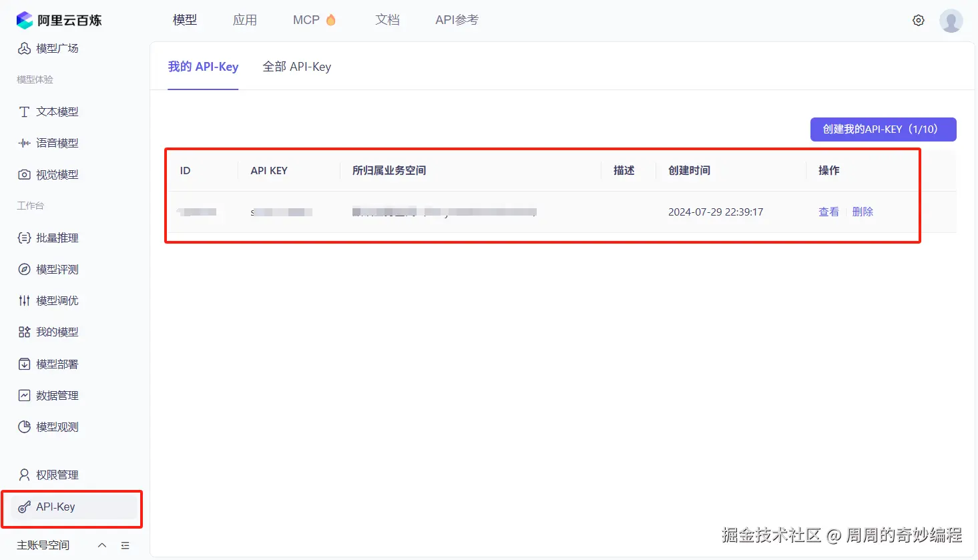Click the 我的模型 grid icon
This screenshot has height=560, width=978.
coord(24,332)
